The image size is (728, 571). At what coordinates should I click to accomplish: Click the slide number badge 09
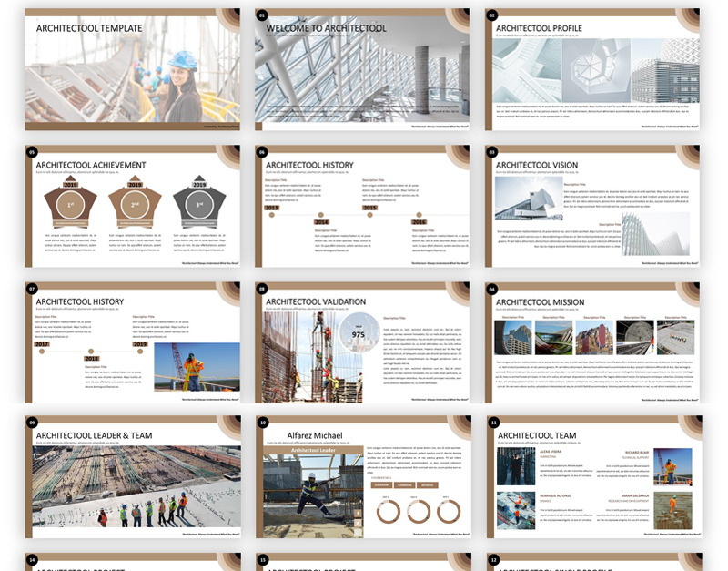(32, 423)
